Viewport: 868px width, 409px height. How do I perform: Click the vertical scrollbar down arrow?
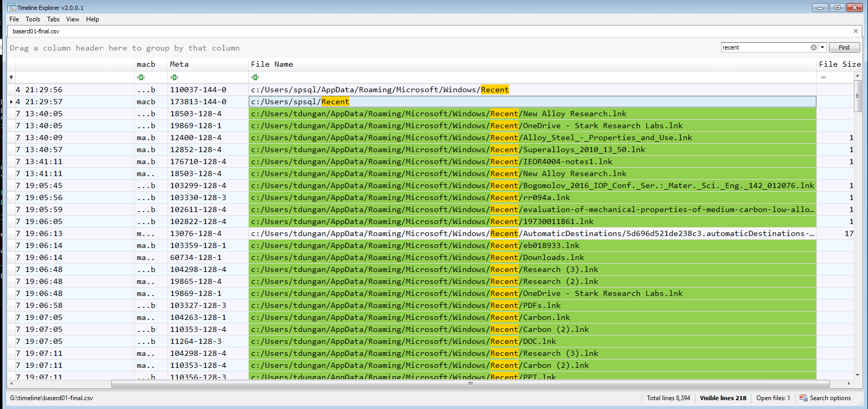[858, 375]
